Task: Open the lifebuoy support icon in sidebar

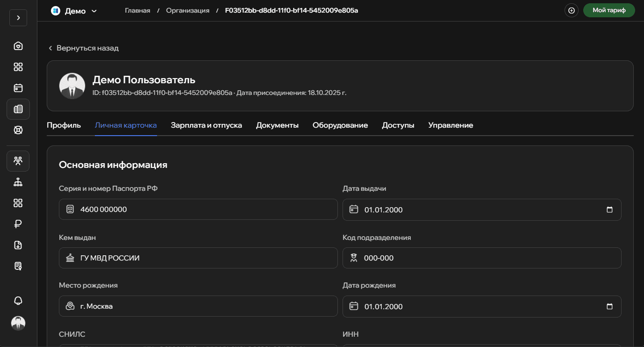Action: [18, 130]
